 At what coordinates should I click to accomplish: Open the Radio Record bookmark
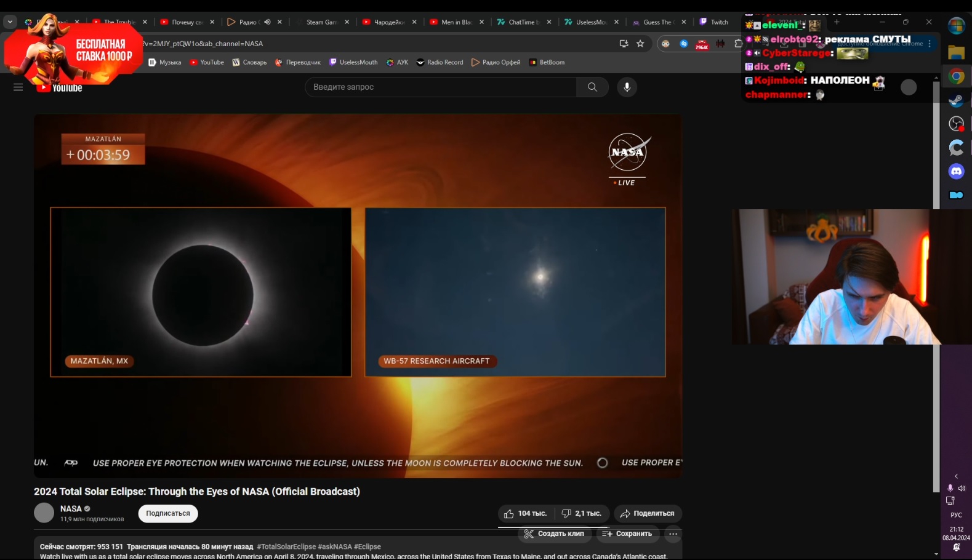point(440,62)
